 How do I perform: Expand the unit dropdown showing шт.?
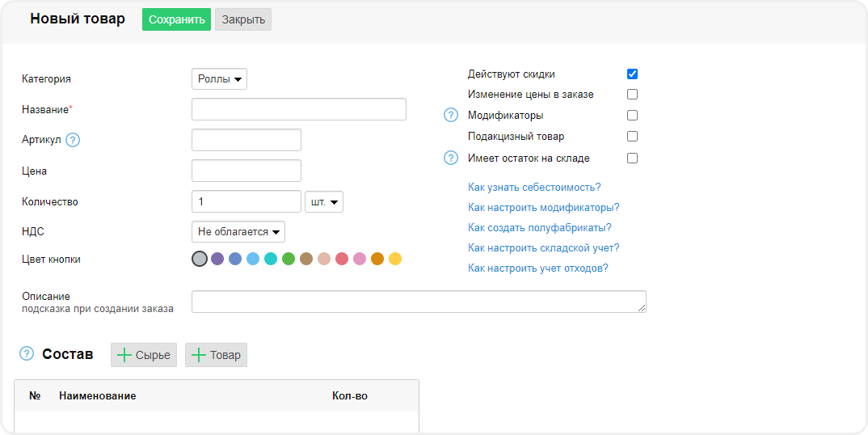point(324,201)
